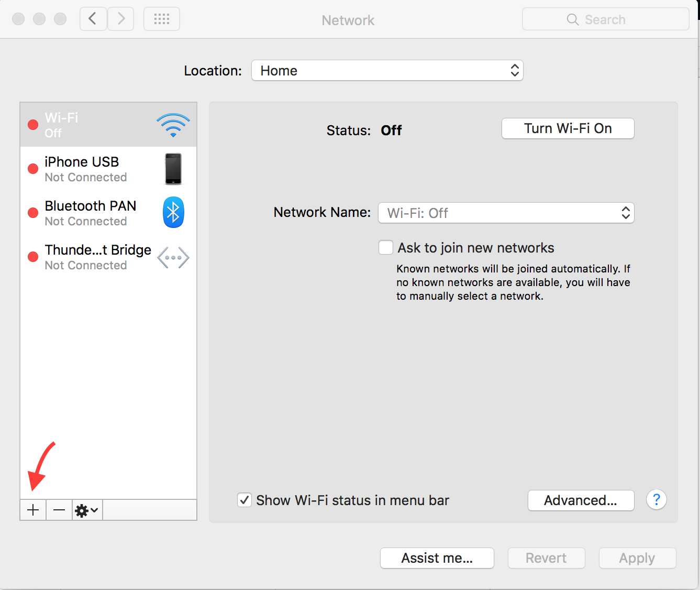Add a new network service with plus
Image resolution: width=700 pixels, height=590 pixels.
coord(33,510)
